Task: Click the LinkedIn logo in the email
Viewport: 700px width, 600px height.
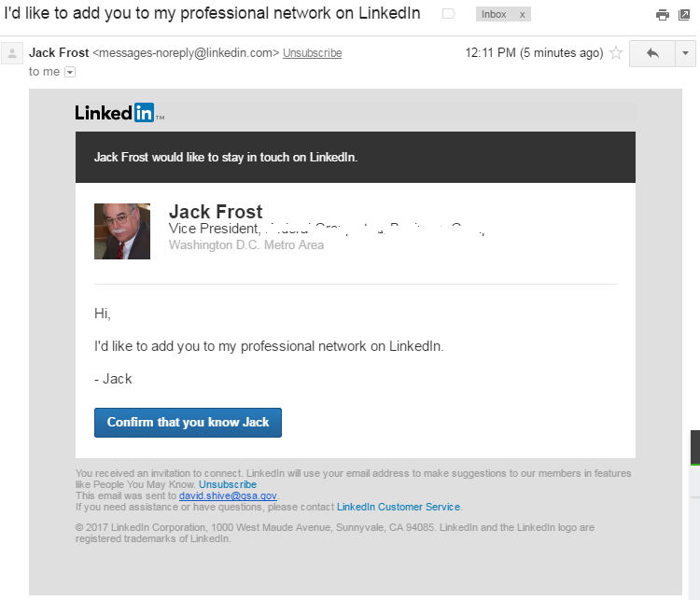Action: tap(119, 113)
